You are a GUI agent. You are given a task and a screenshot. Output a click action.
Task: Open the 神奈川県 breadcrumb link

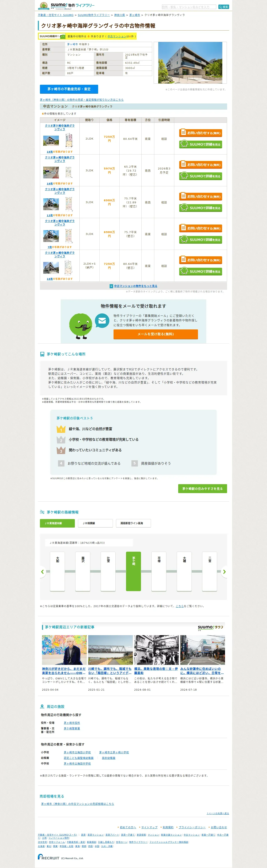pyautogui.click(x=120, y=15)
